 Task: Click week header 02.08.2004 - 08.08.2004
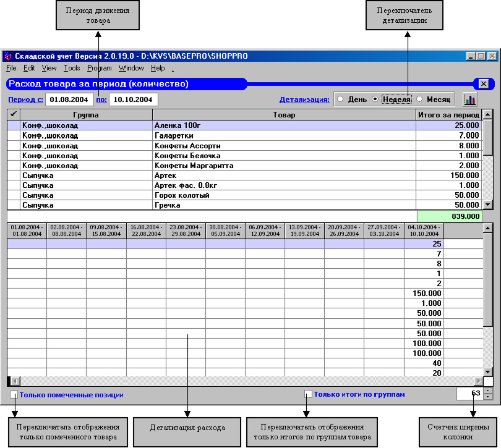[x=66, y=230]
